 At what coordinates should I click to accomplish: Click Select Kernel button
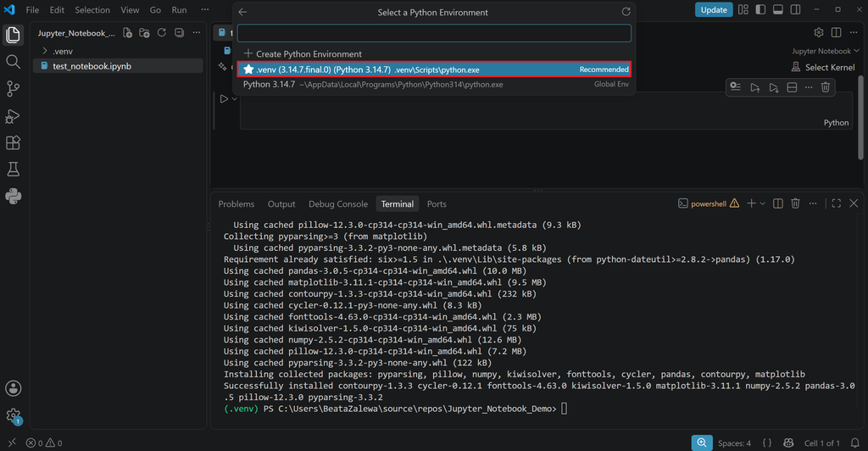click(x=822, y=67)
